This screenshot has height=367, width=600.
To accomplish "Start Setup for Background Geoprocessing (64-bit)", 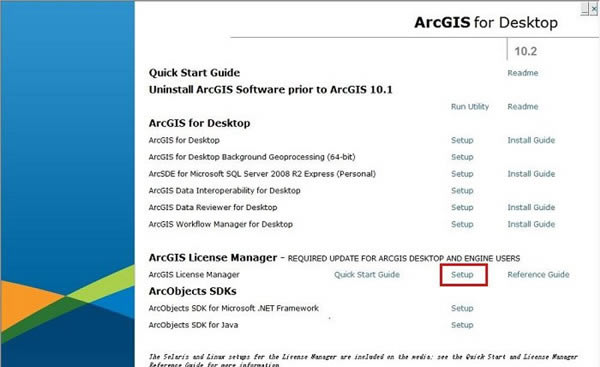I will pyautogui.click(x=462, y=157).
